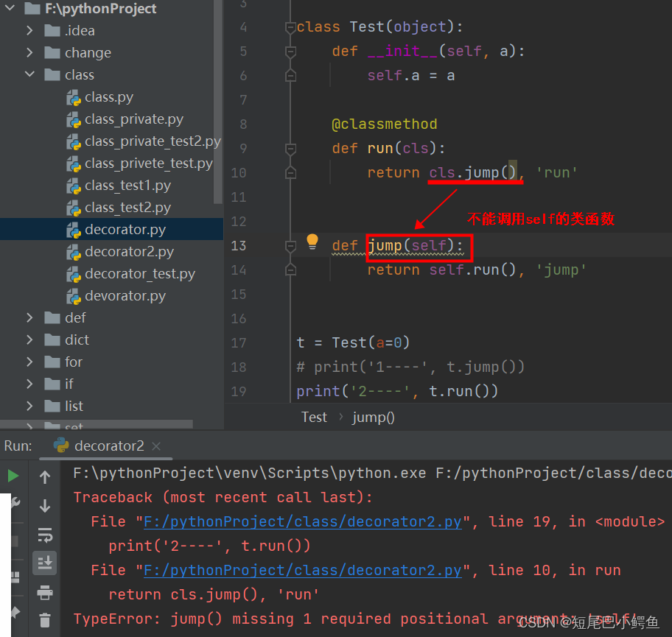672x637 pixels.
Task: Expand the def folder
Action: [29, 318]
